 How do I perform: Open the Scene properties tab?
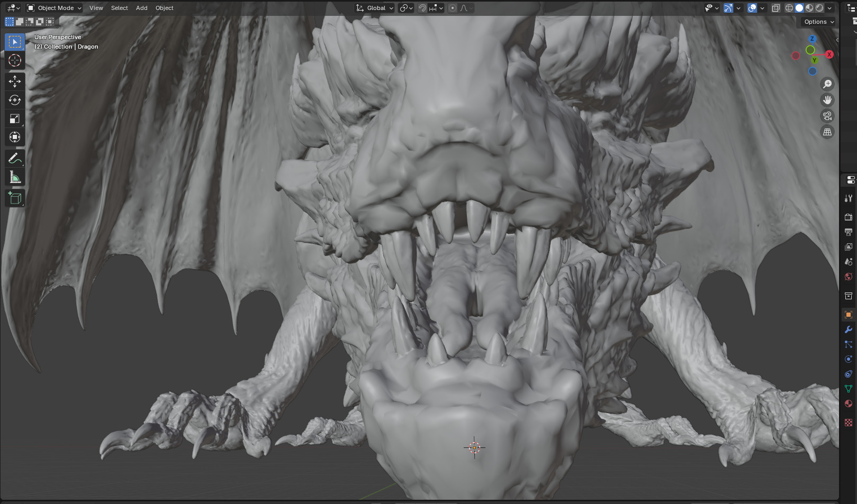pyautogui.click(x=849, y=261)
